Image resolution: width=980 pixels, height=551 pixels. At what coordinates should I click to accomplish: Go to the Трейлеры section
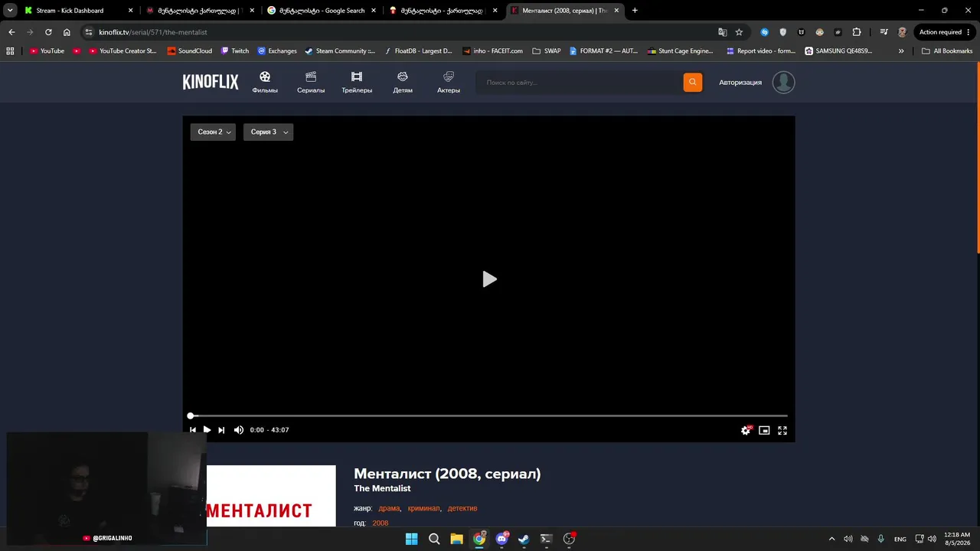click(x=357, y=83)
